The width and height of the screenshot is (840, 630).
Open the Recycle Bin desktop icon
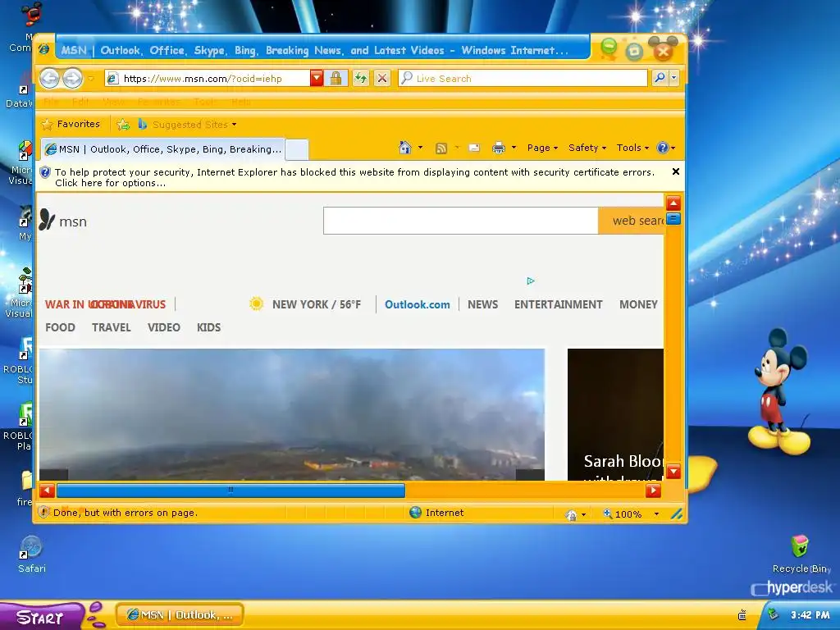(800, 555)
